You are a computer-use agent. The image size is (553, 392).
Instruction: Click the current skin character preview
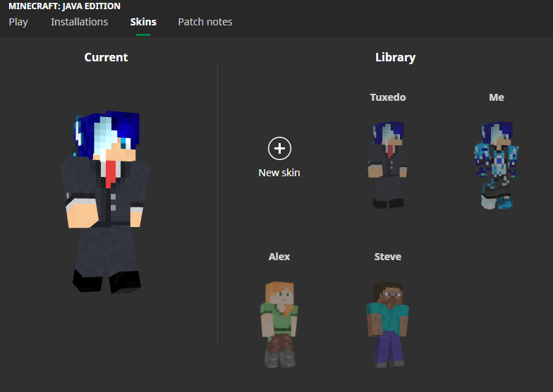point(106,202)
